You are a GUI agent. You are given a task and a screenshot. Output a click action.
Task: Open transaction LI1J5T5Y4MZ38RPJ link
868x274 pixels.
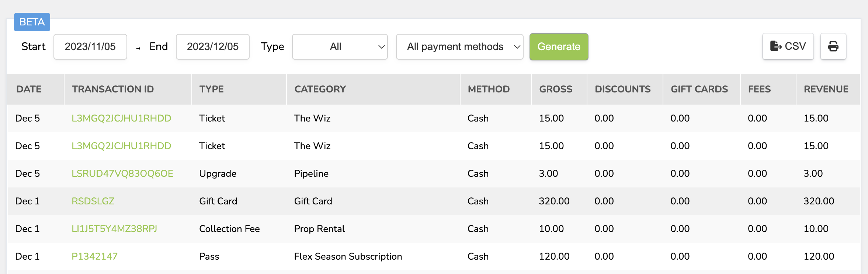click(114, 229)
